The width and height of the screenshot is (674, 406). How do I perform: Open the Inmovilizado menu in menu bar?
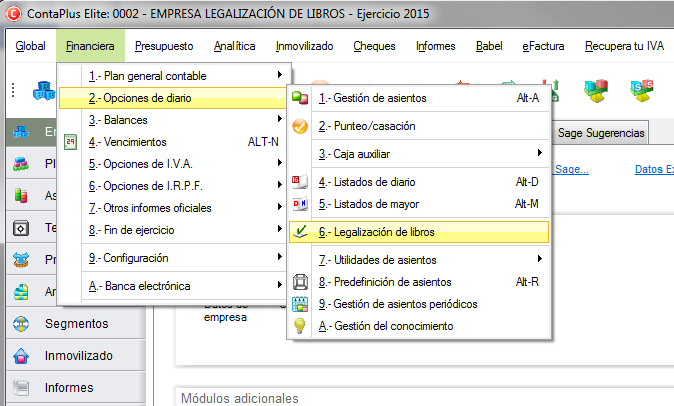coord(304,46)
